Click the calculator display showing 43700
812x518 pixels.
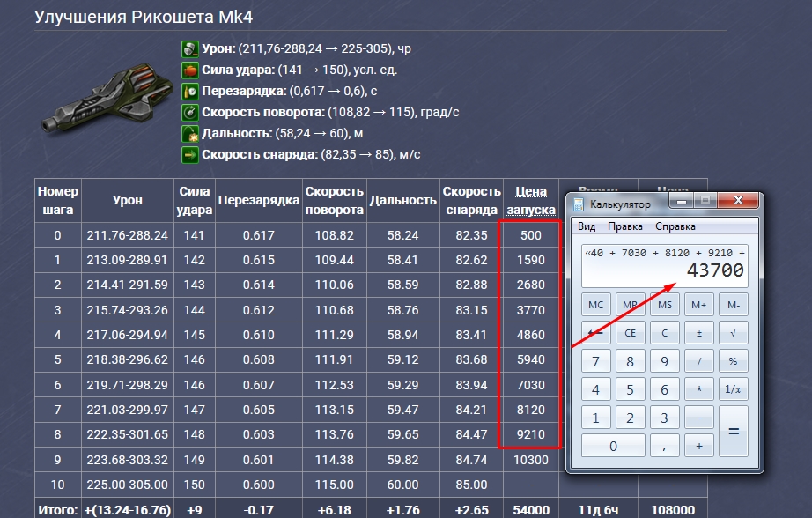click(x=664, y=266)
